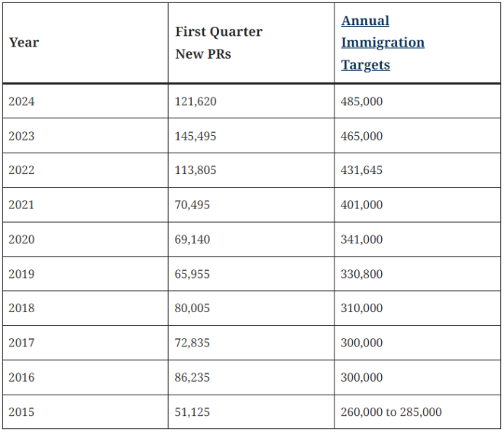Click the First Quarter New PRs header
The width and height of the screenshot is (504, 432).
click(x=218, y=43)
